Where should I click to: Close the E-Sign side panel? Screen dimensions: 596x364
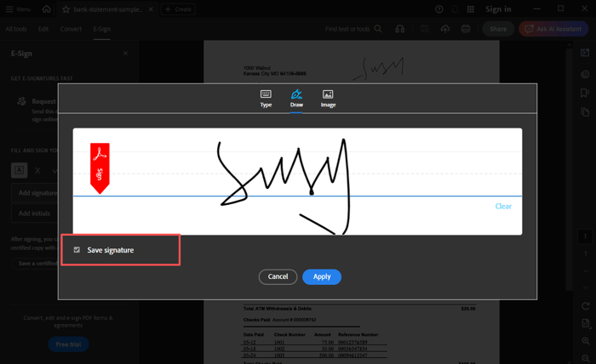click(x=125, y=54)
